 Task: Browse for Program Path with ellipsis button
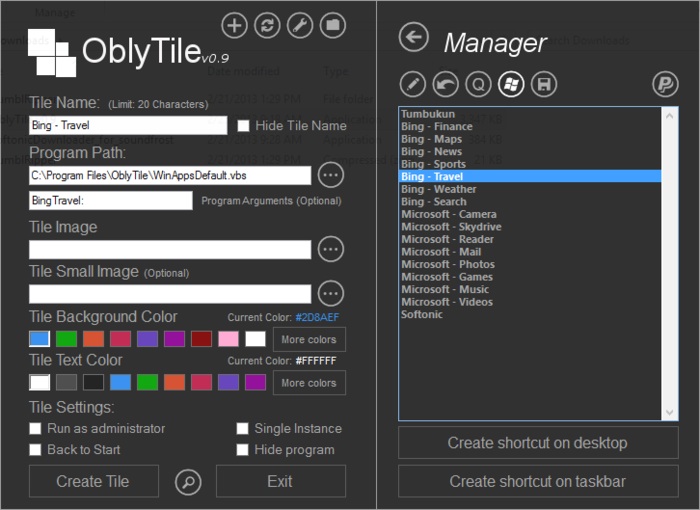pyautogui.click(x=331, y=176)
